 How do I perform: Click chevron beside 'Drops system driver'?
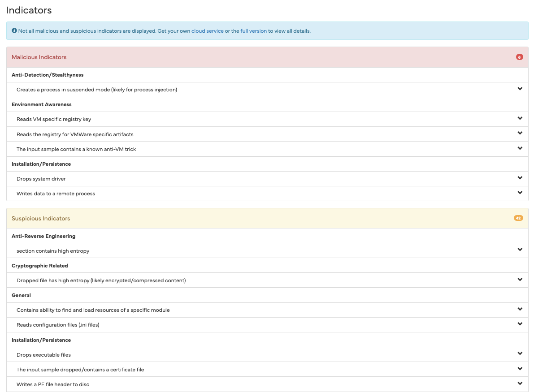(520, 178)
